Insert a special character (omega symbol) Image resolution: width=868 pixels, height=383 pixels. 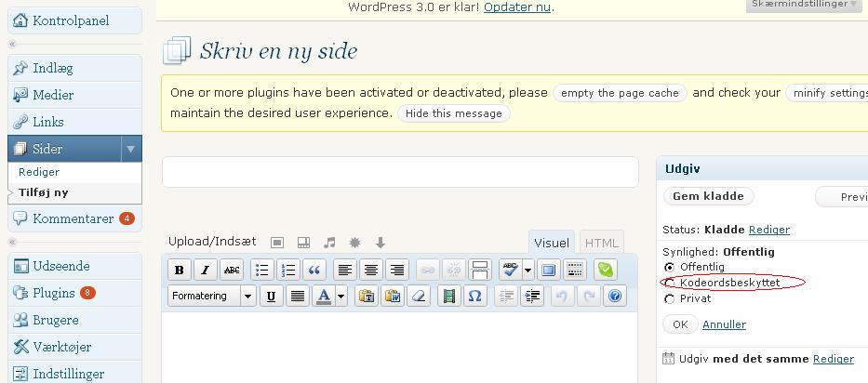474,296
